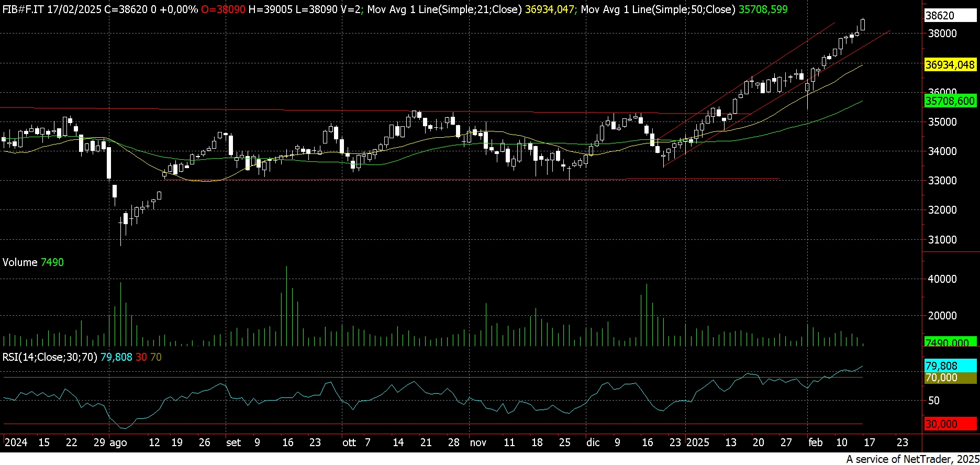
Task: Click the feb month date axis label
Action: point(816,442)
